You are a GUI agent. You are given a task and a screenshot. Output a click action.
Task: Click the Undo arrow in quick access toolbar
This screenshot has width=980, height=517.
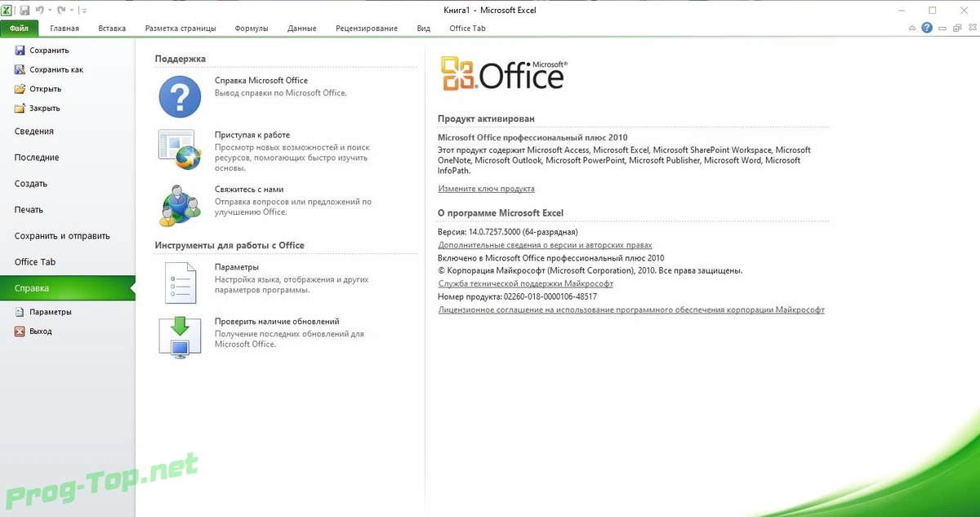click(38, 10)
